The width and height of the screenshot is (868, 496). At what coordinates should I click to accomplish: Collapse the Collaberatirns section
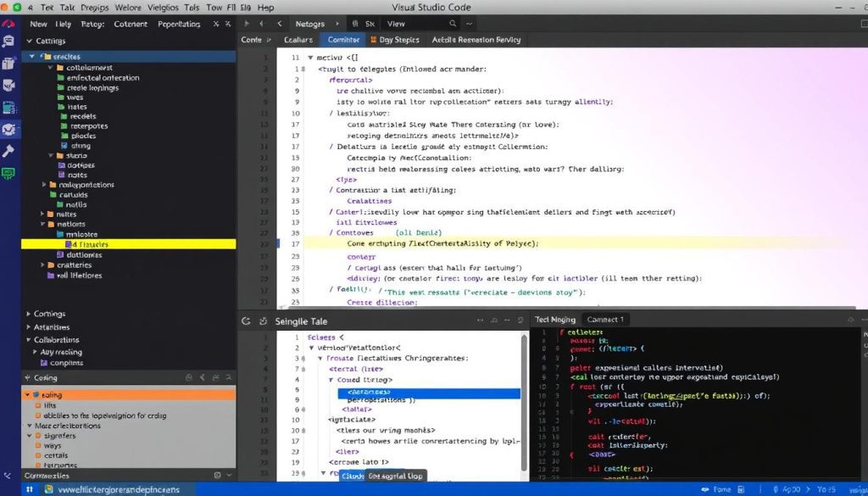[28, 340]
